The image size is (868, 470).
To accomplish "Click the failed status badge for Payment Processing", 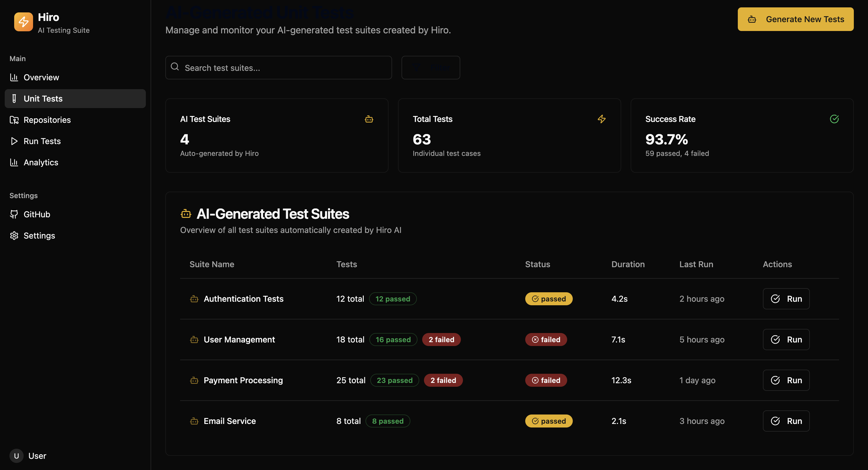I will tap(546, 380).
